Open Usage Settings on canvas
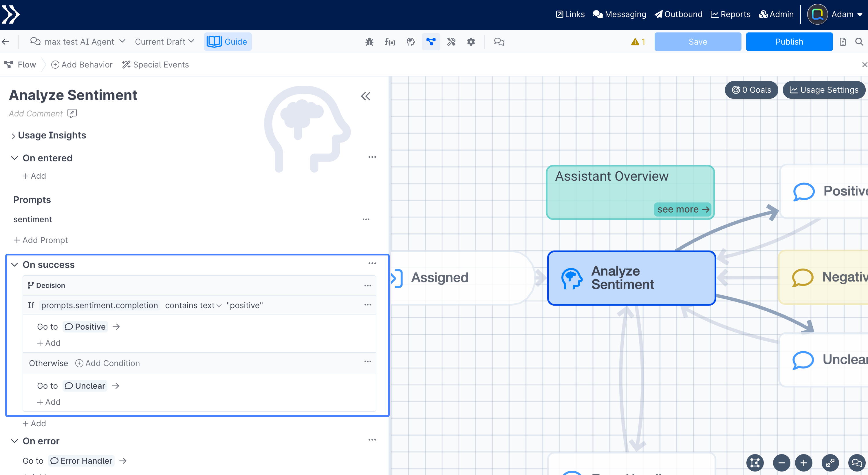 [824, 90]
